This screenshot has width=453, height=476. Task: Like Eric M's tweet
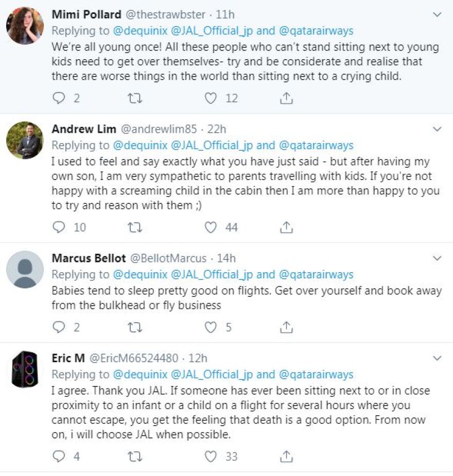click(211, 456)
